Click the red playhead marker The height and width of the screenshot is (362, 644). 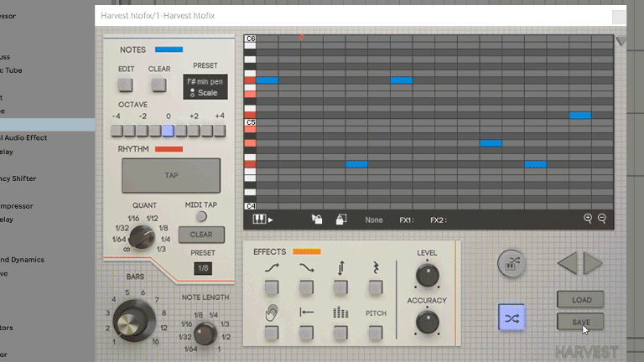point(302,38)
